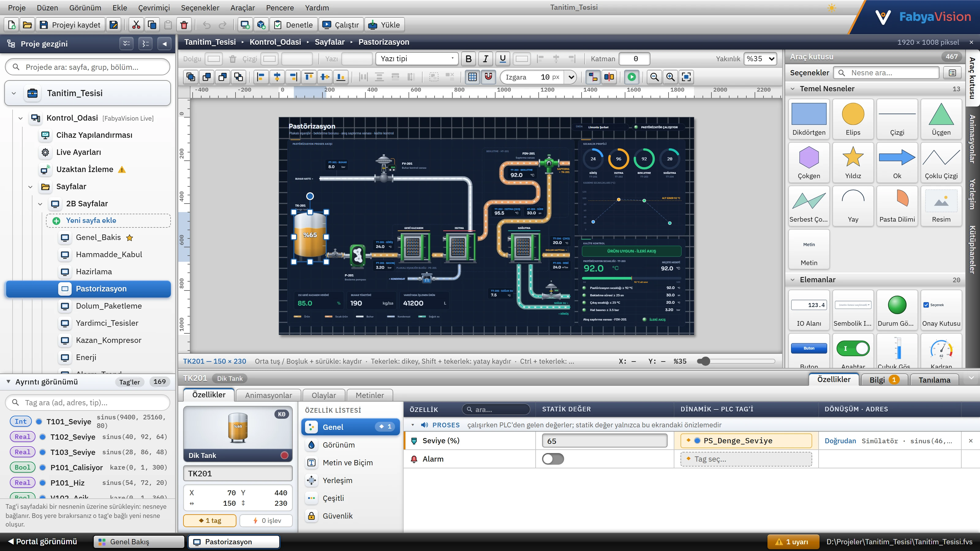Pick the Pasta Dilimi shape
This screenshot has height=551, width=980.
[897, 206]
